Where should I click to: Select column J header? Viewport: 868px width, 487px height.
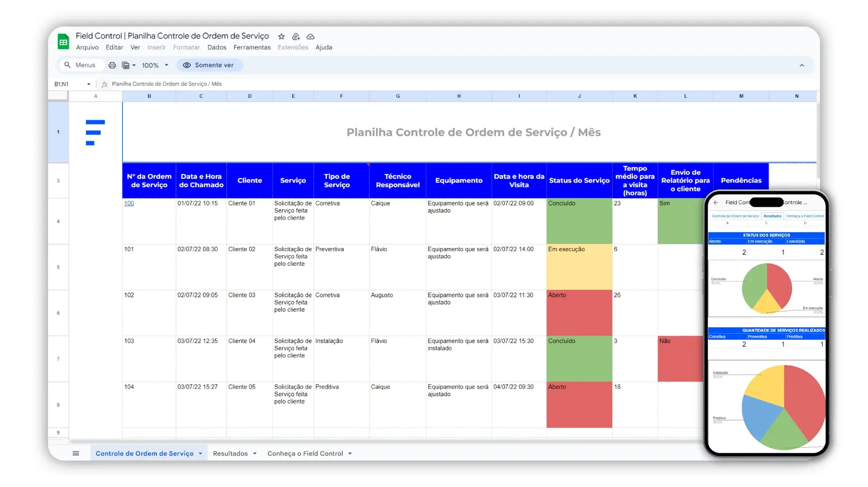coord(579,96)
